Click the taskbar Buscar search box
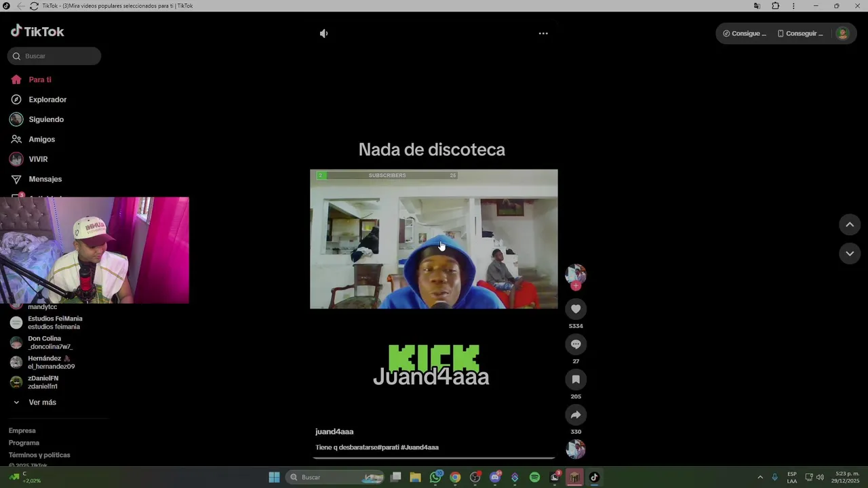This screenshot has height=488, width=868. pos(336,477)
